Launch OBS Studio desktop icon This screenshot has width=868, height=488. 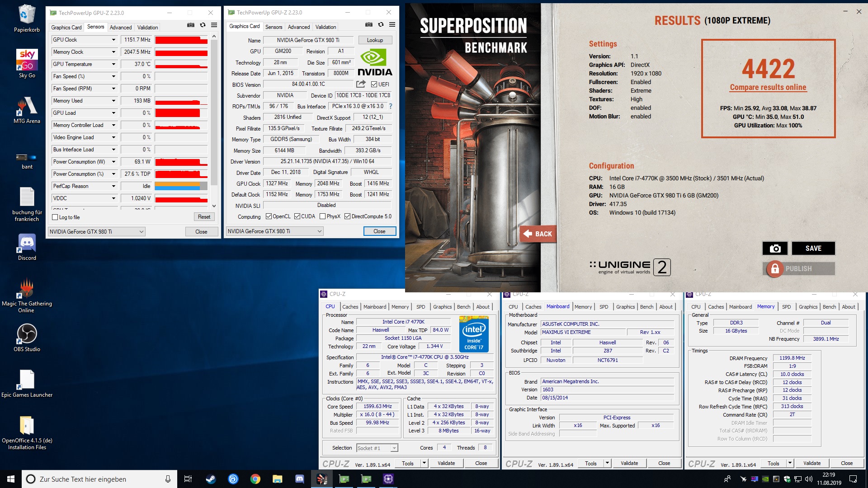27,338
